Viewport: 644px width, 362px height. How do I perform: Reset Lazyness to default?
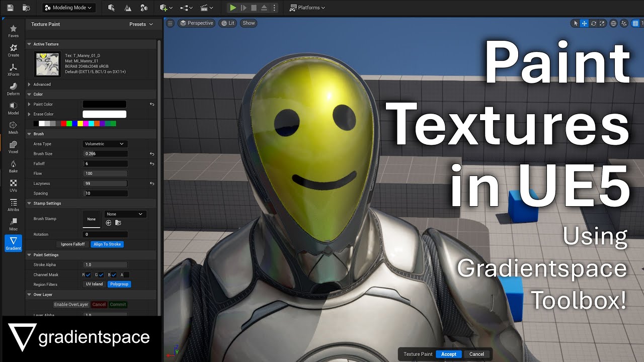click(152, 184)
